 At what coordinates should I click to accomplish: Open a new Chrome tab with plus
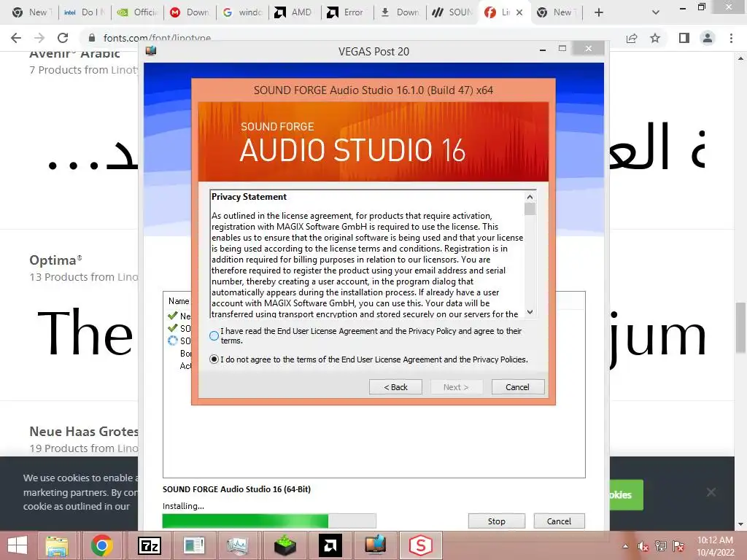(x=599, y=12)
